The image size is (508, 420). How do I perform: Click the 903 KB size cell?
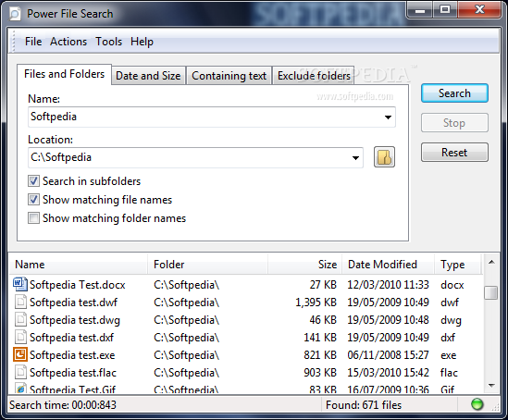(320, 373)
